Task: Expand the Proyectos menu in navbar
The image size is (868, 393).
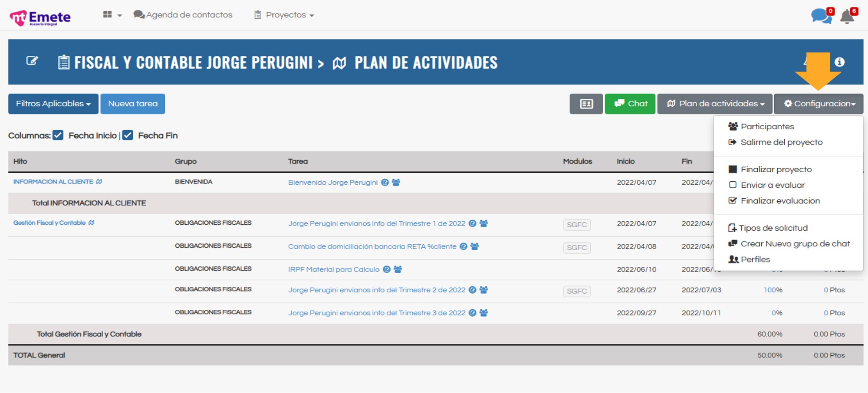Action: tap(284, 15)
